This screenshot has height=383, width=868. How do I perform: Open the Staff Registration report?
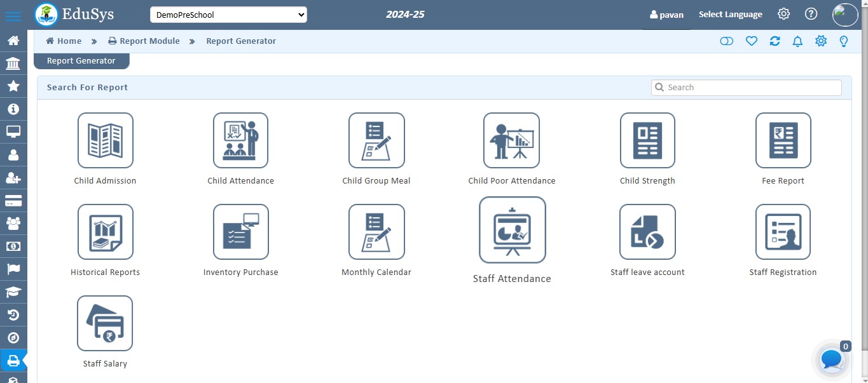(783, 232)
